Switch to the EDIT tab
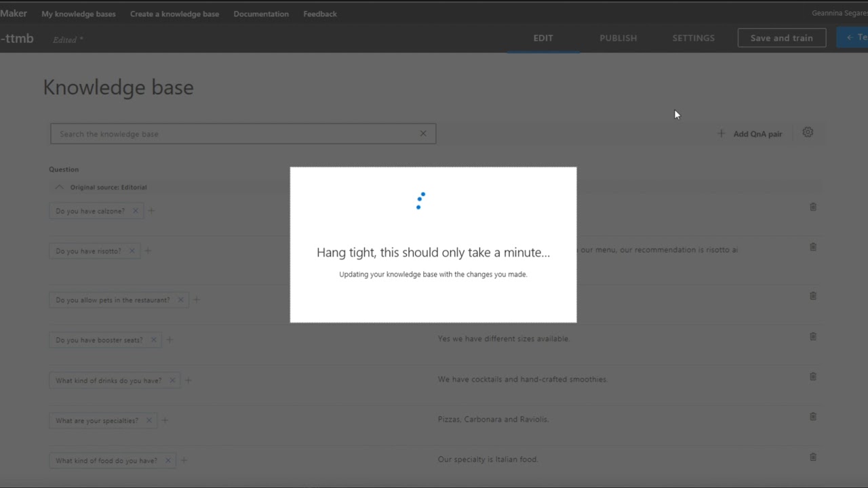 (543, 38)
